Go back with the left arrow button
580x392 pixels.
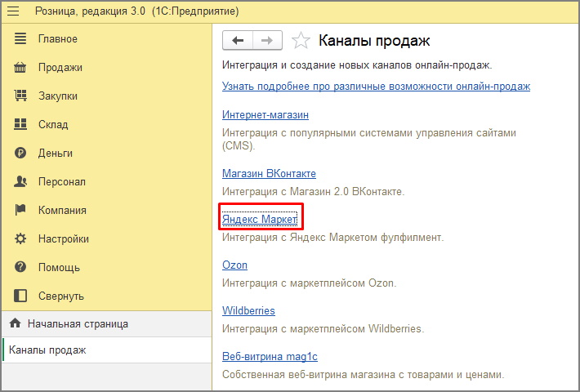point(238,40)
